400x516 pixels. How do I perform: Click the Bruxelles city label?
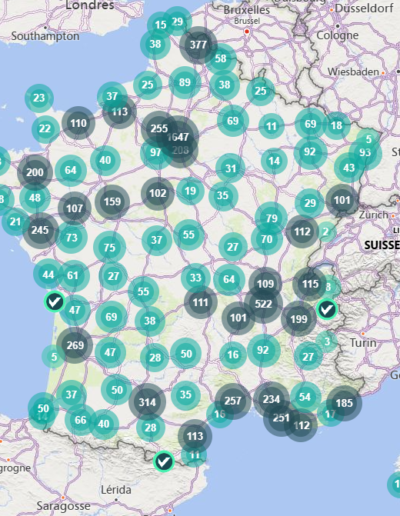click(x=247, y=10)
